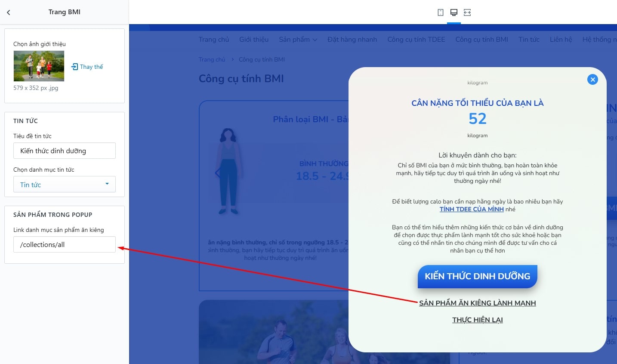This screenshot has height=364, width=617.
Task: Open Giới thiệu in the navigation menu
Action: tap(254, 40)
